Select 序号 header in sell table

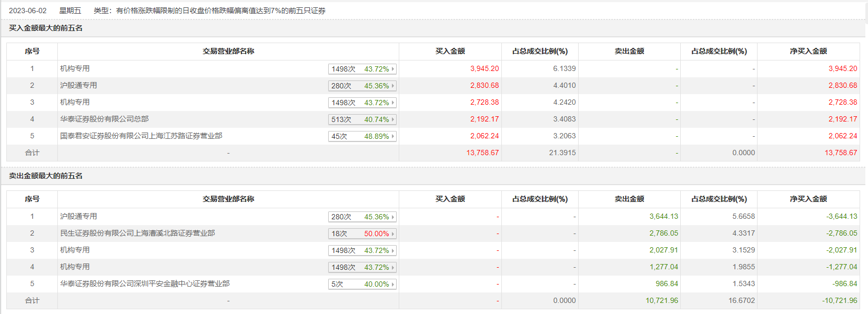click(32, 199)
